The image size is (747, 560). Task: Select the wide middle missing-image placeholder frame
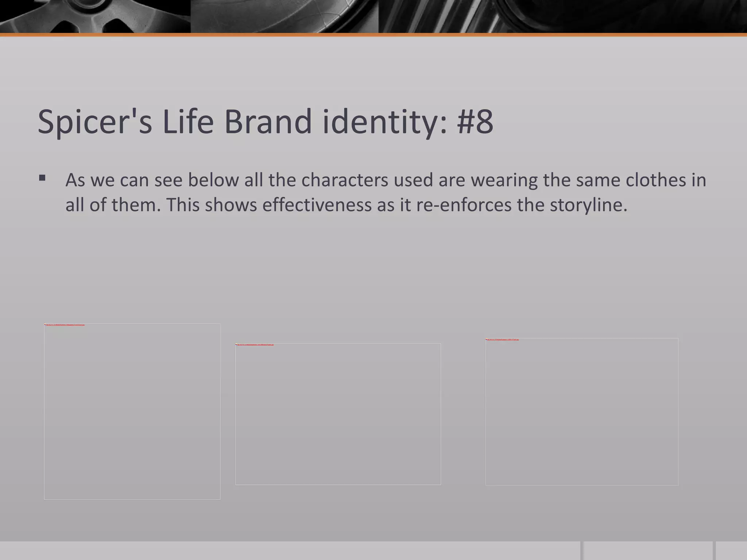(338, 414)
